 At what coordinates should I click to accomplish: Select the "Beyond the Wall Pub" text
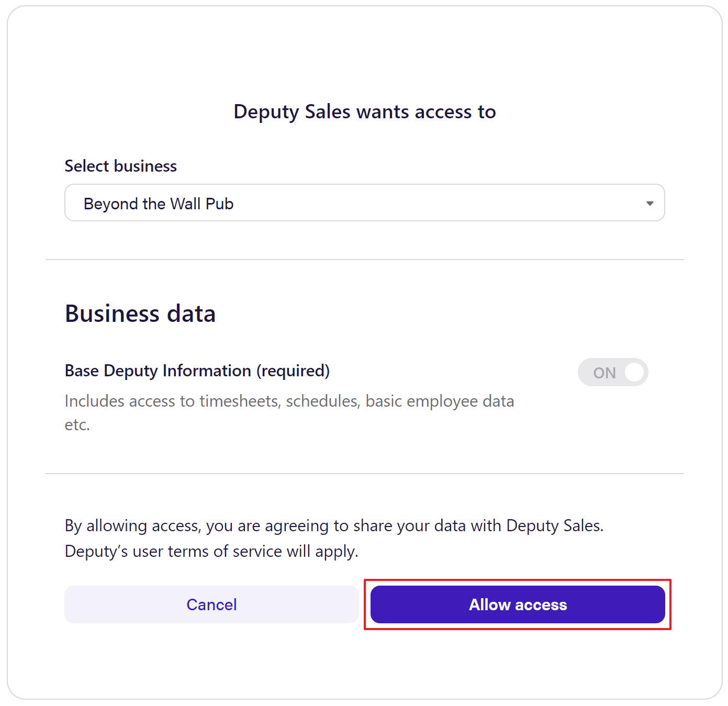(x=159, y=204)
